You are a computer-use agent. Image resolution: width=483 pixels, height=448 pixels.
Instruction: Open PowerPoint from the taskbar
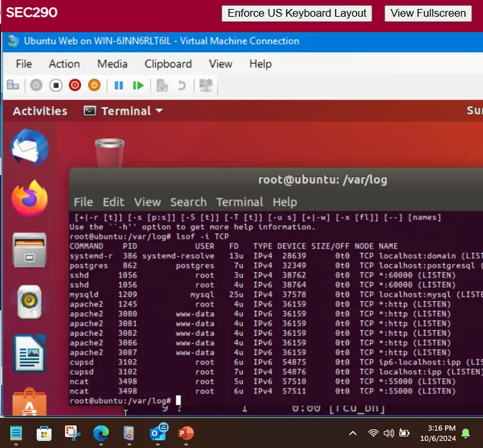186,433
